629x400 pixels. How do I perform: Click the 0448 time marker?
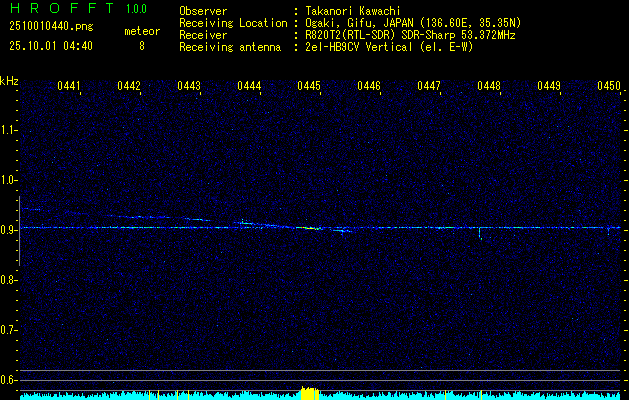pos(489,87)
